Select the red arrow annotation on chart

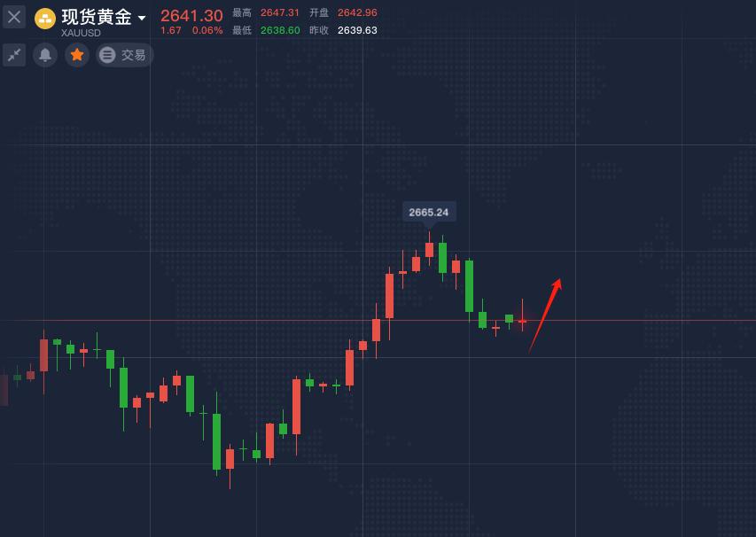pos(544,315)
